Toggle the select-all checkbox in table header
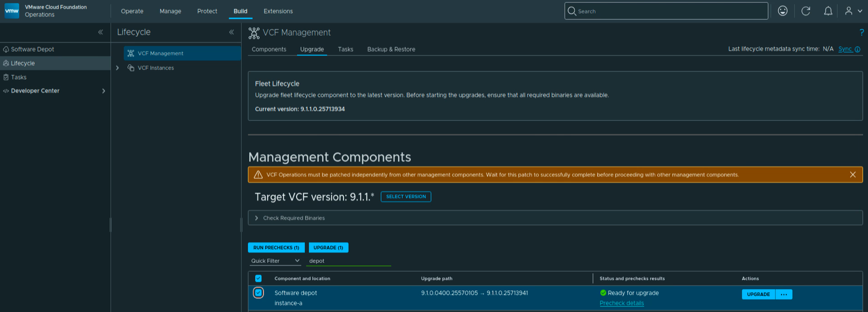Viewport: 868px width, 312px height. pyautogui.click(x=258, y=278)
